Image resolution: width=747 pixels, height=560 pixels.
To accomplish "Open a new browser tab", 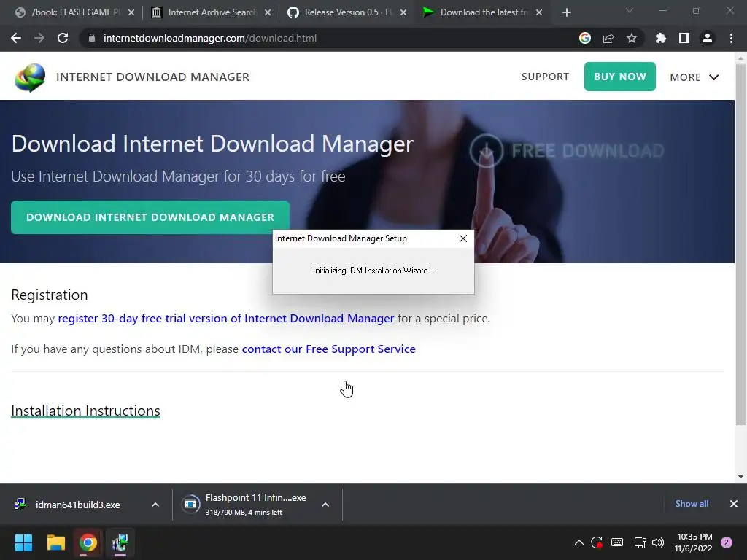I will 566,12.
